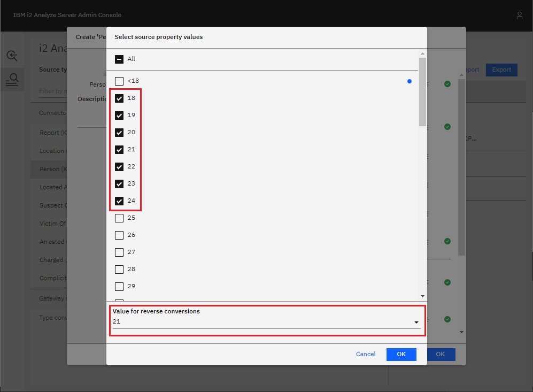Confirm with the dialog OK button
The height and width of the screenshot is (392, 533).
[401, 354]
